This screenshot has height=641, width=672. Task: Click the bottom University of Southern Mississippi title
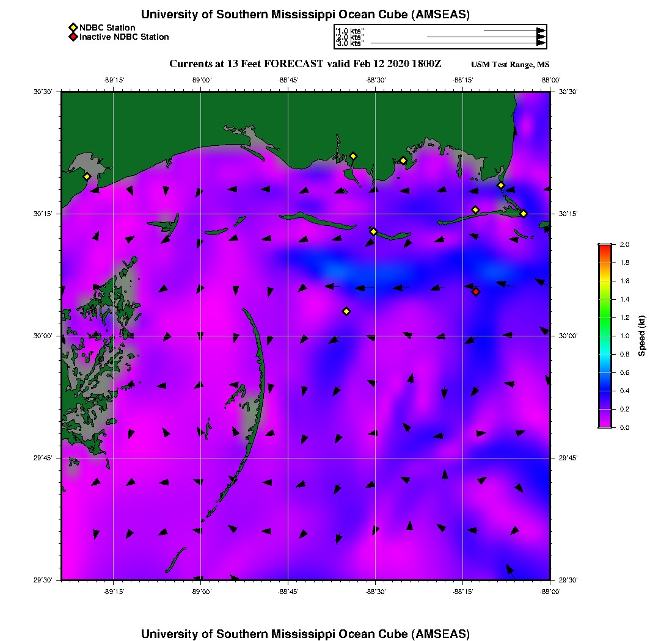point(305,633)
